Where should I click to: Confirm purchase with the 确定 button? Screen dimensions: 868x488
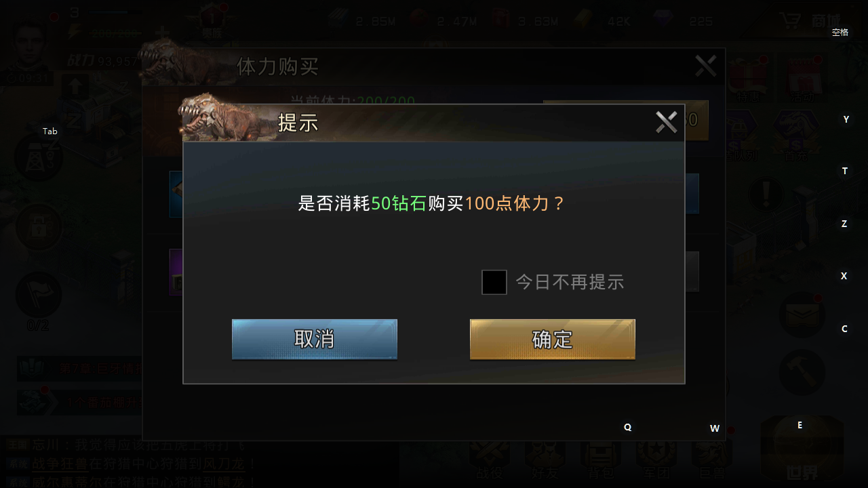[552, 339]
